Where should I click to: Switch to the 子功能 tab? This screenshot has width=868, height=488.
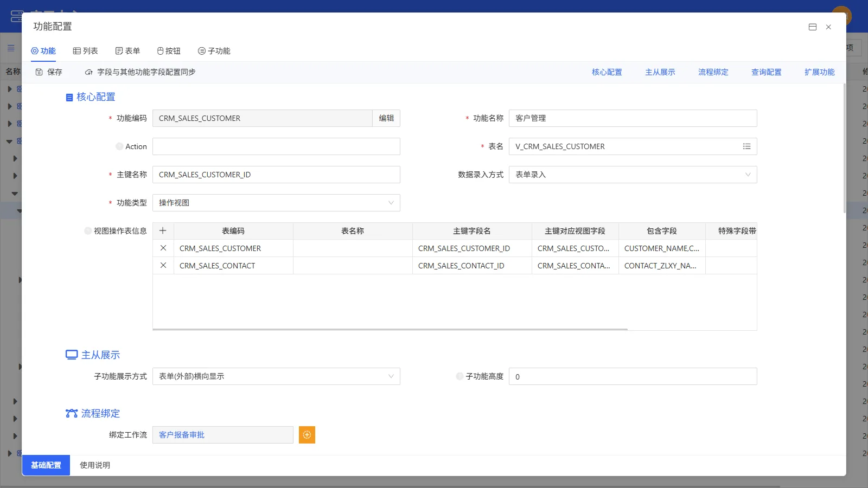214,51
